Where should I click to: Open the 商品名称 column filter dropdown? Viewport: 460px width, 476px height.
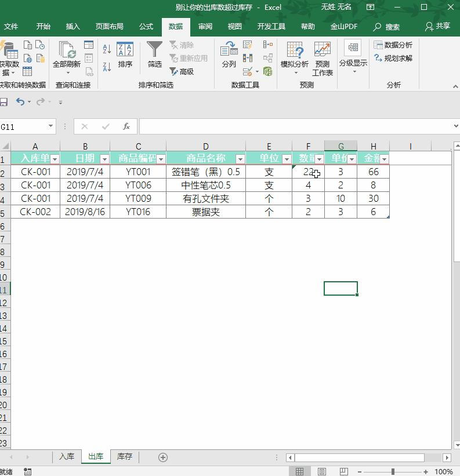(x=240, y=159)
